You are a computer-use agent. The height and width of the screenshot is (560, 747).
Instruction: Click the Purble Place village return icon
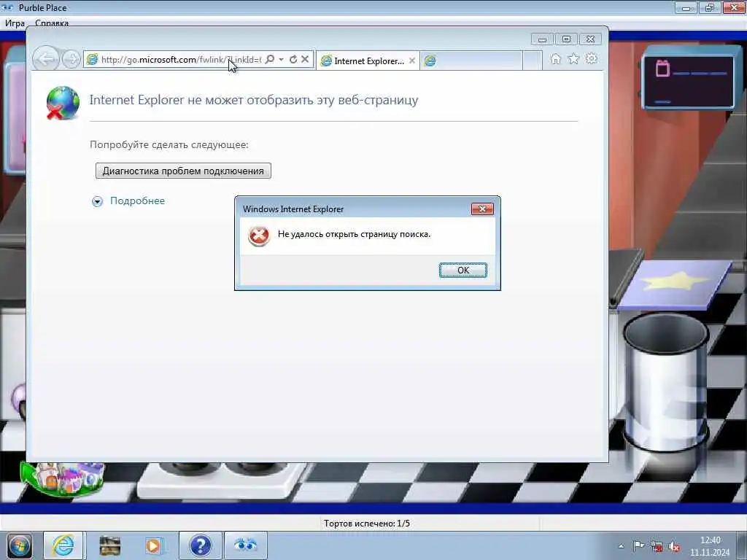tap(63, 478)
